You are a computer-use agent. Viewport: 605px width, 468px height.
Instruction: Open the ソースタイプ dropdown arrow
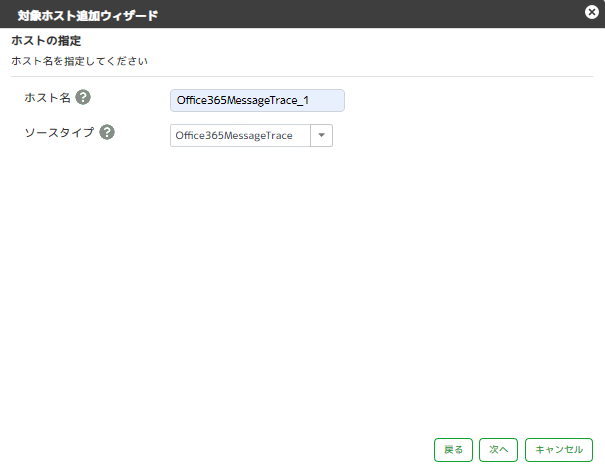click(x=321, y=135)
